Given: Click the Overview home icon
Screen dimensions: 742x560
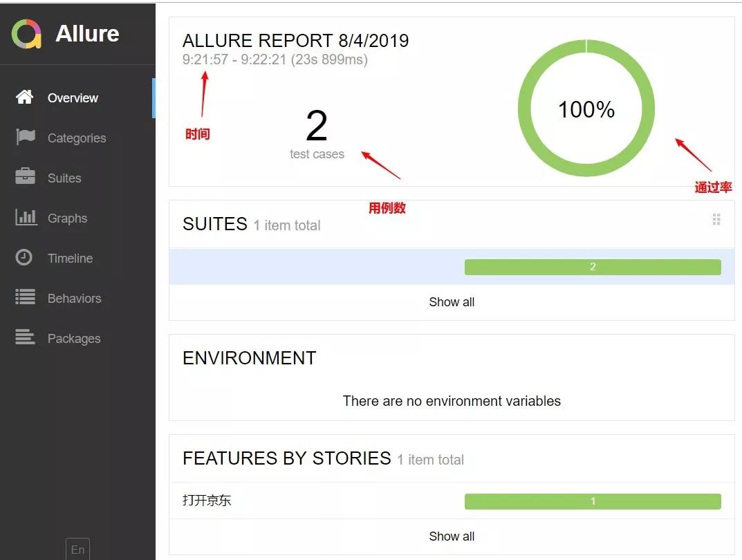Looking at the screenshot, I should [24, 97].
